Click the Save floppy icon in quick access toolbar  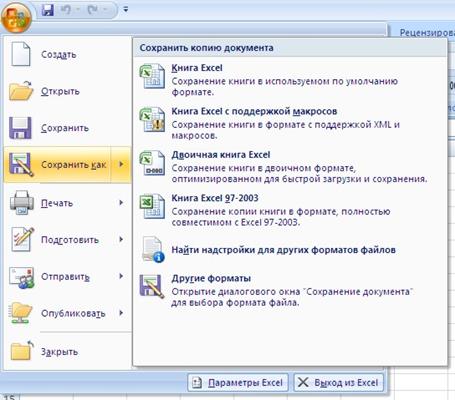[48, 10]
